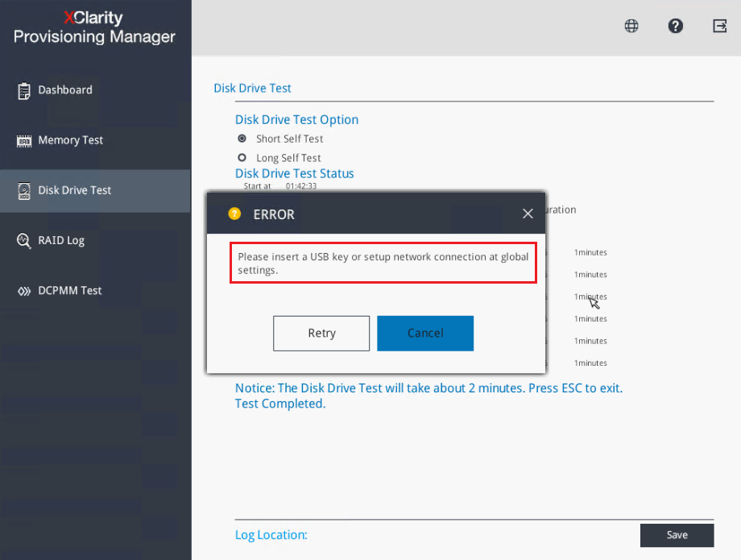Click the USB key error message text
The width and height of the screenshot is (741, 560).
[x=383, y=263]
